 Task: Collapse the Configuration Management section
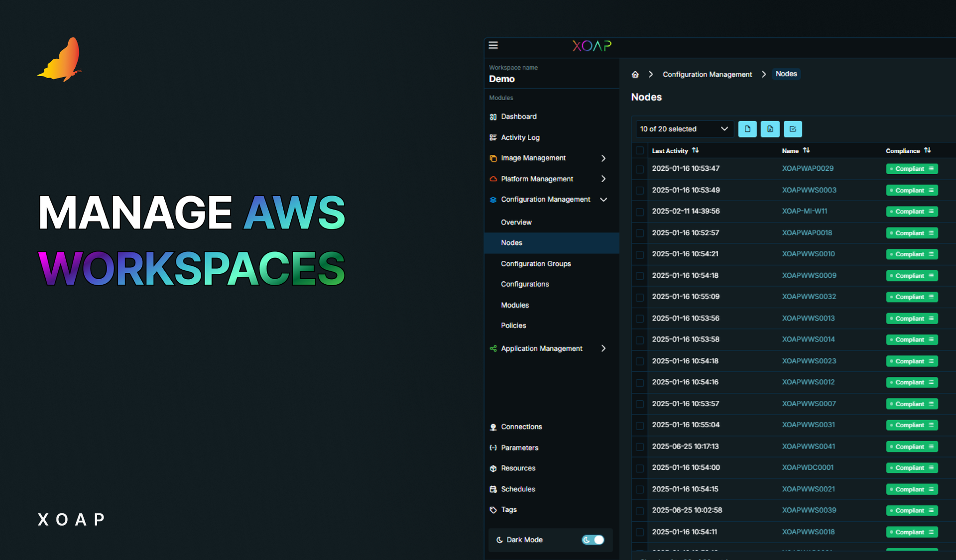click(x=603, y=199)
